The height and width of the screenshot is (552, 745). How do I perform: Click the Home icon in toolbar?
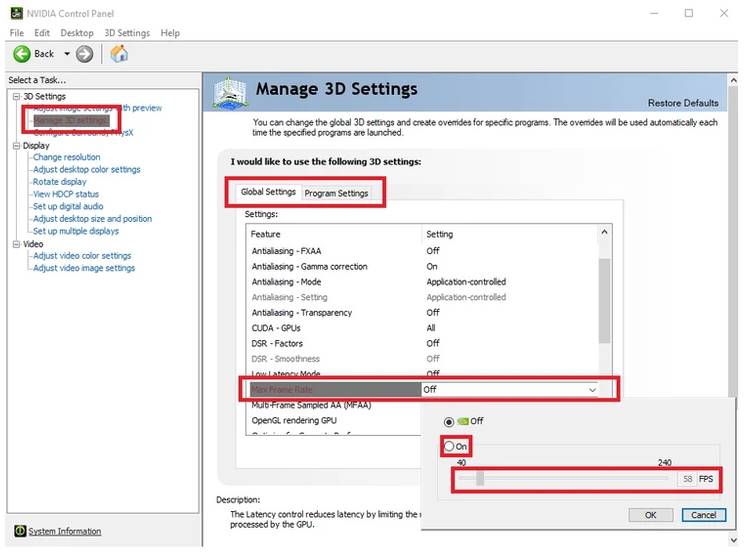tap(119, 54)
